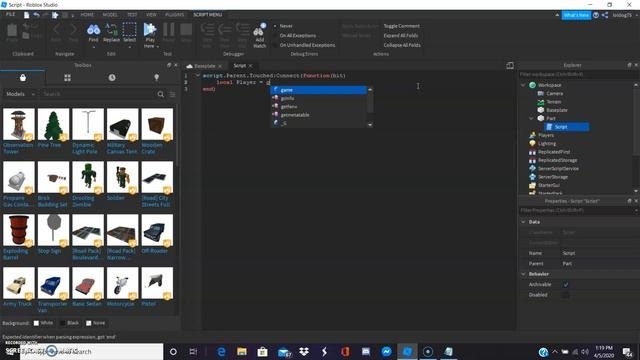Open the Toolbox Recent clock icon
The width and height of the screenshot is (640, 360).
(112, 78)
